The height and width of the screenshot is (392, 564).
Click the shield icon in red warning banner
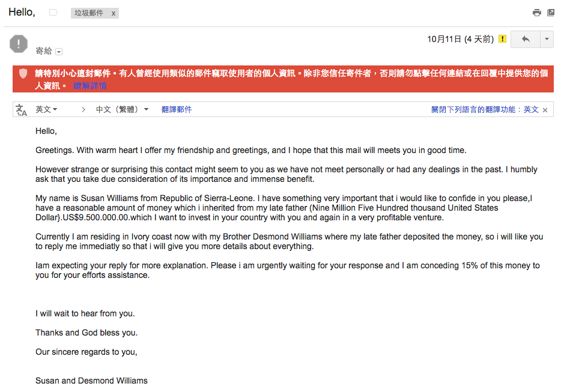pos(23,73)
